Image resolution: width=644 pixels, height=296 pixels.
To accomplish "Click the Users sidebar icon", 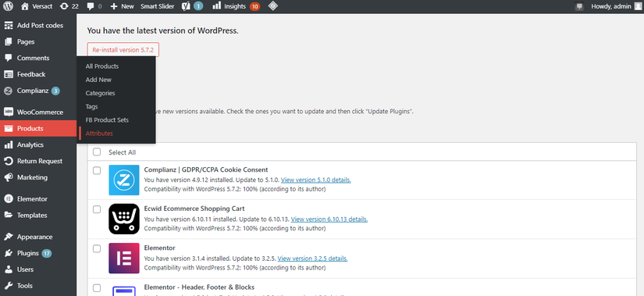I will (x=9, y=269).
